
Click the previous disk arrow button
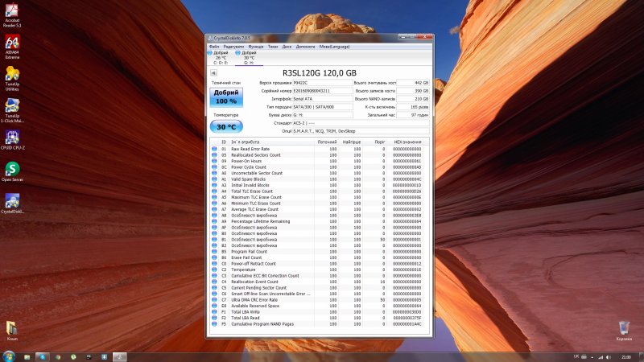(213, 72)
